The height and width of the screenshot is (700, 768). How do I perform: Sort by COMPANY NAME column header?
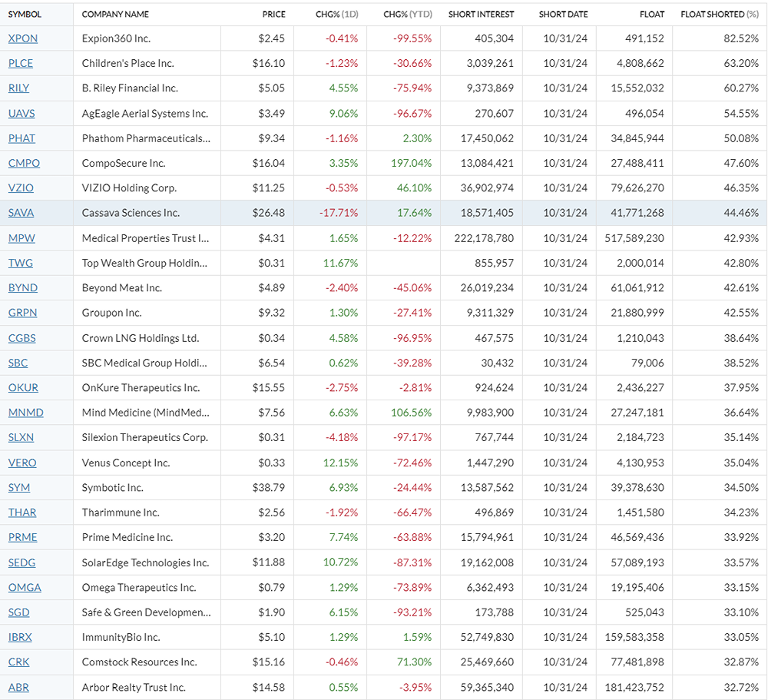(x=115, y=15)
